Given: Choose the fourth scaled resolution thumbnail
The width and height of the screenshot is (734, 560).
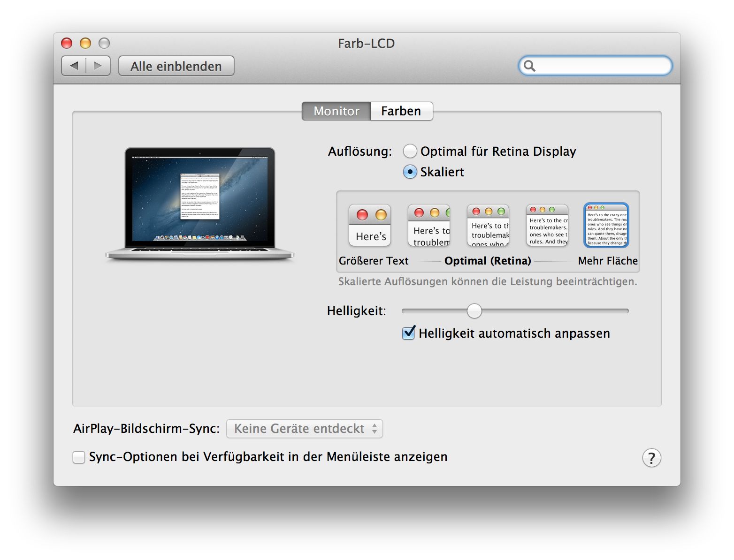Looking at the screenshot, I should coord(547,225).
